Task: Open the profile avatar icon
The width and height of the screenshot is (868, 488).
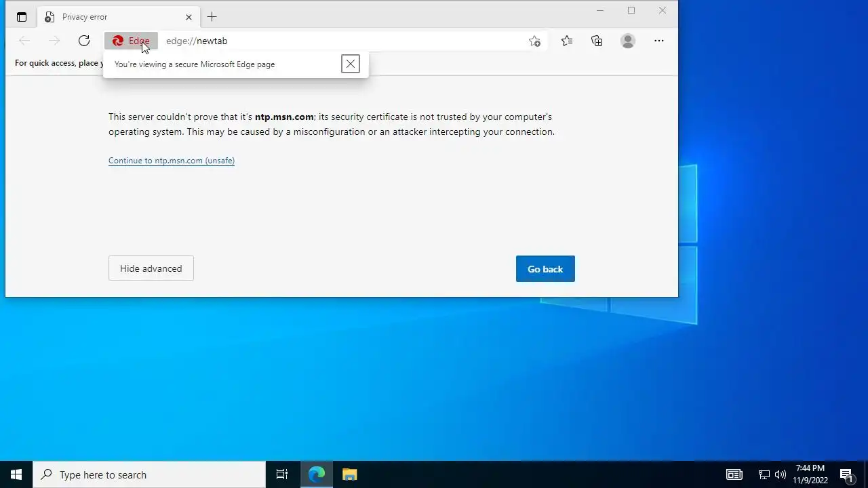Action: coord(628,41)
